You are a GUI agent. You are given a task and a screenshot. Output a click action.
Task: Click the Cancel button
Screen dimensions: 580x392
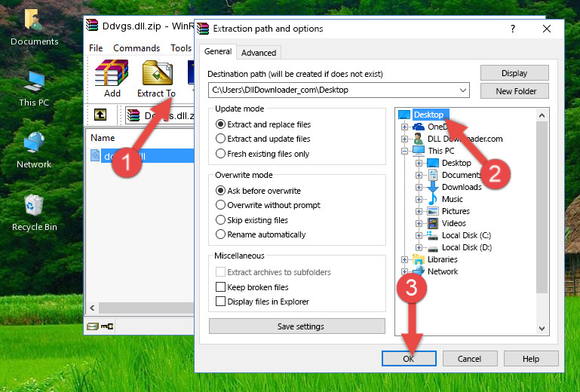[470, 359]
